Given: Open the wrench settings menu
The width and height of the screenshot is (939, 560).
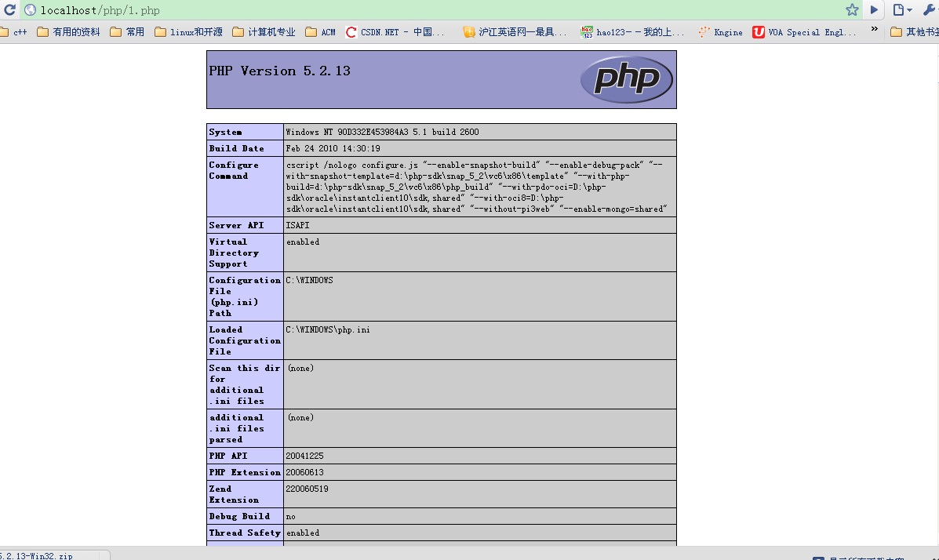Looking at the screenshot, I should click(x=930, y=9).
